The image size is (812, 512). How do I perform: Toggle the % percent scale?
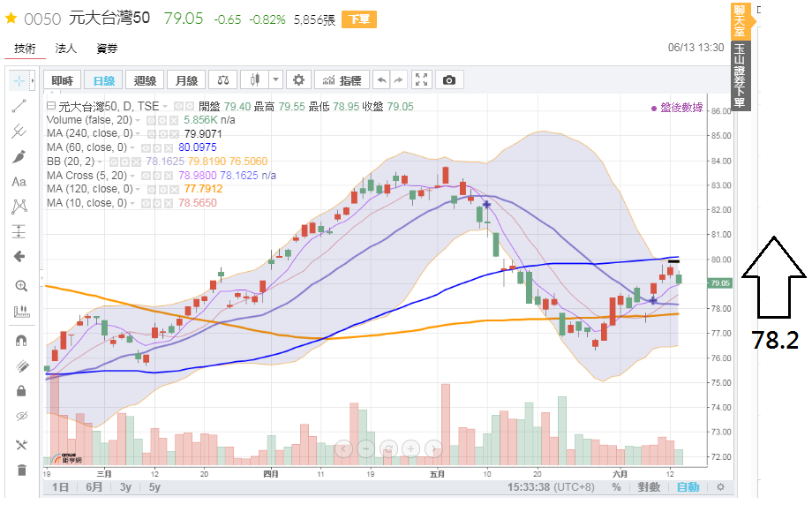616,486
